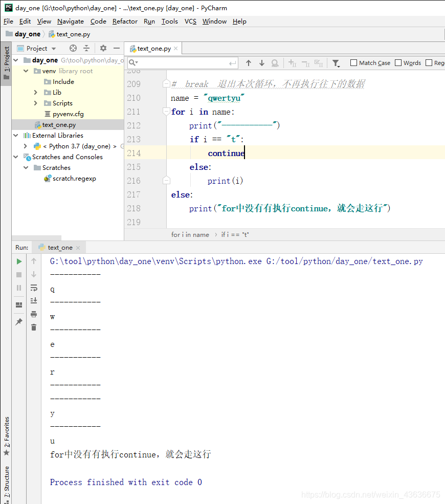Collapse the venv folder

[26, 71]
